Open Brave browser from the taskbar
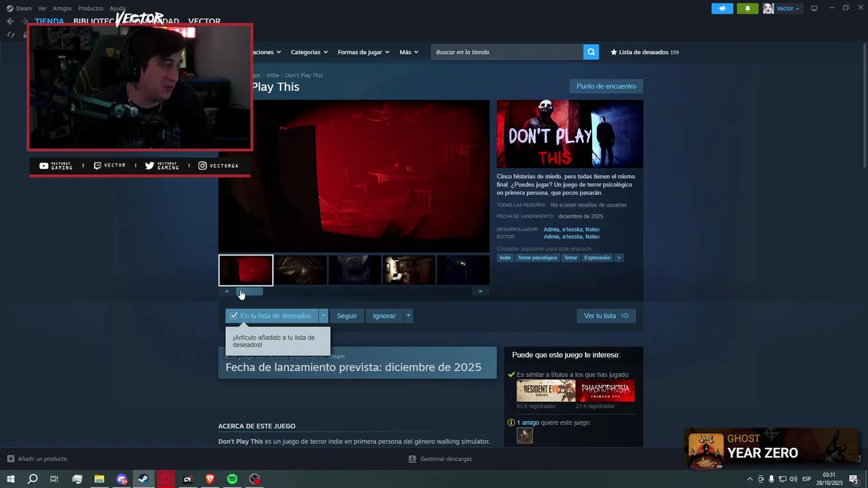This screenshot has height=488, width=868. click(210, 479)
